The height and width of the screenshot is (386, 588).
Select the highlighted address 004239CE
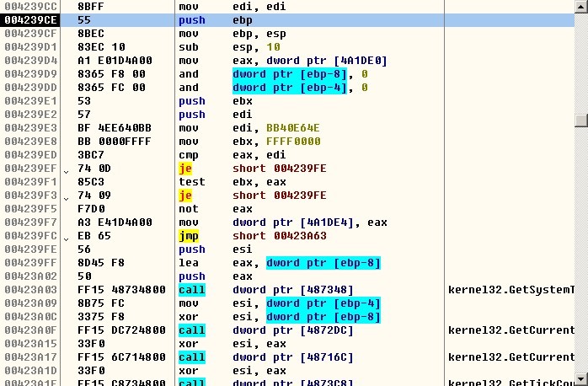30,20
